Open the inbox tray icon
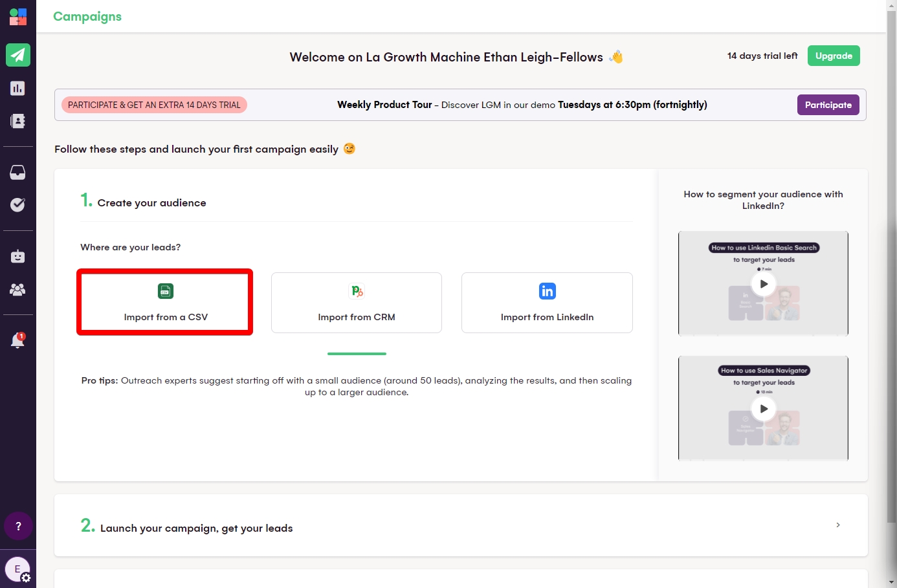 click(x=18, y=172)
